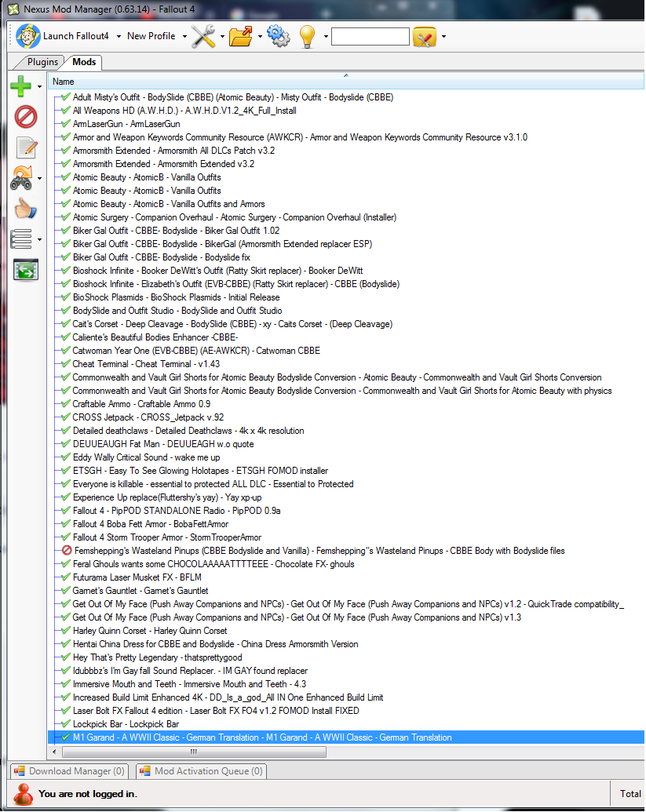Open the New Profile dropdown arrow
This screenshot has height=812, width=646.
click(x=184, y=36)
